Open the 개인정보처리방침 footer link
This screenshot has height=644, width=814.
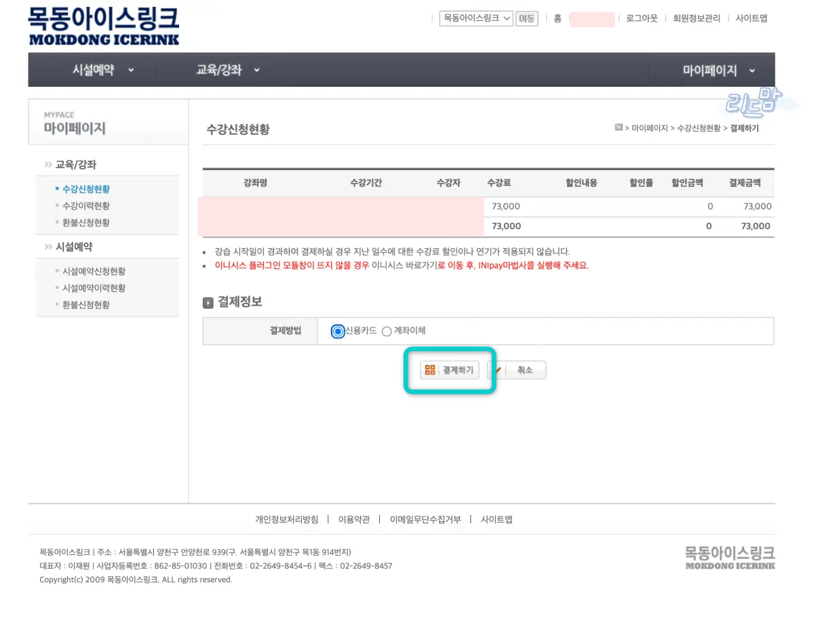287,520
